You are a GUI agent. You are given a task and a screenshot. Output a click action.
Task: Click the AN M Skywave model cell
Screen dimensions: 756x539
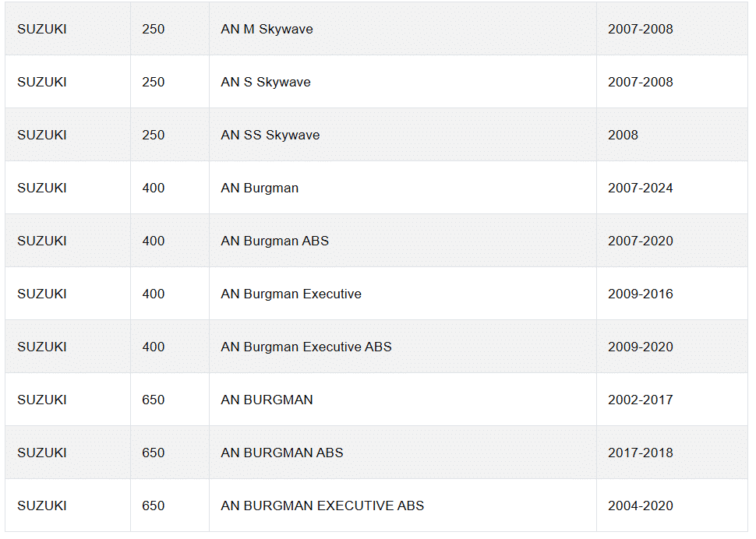pyautogui.click(x=267, y=29)
